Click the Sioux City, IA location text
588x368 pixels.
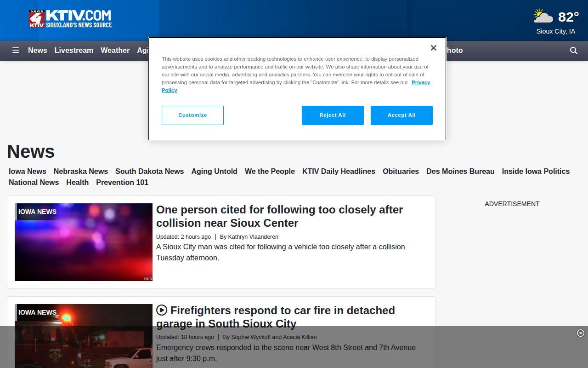(x=556, y=31)
